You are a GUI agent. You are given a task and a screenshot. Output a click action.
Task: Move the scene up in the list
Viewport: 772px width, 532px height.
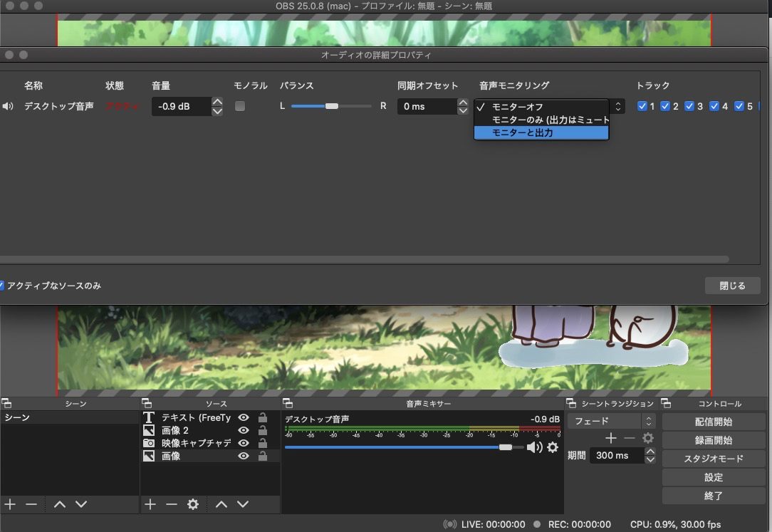[60, 504]
